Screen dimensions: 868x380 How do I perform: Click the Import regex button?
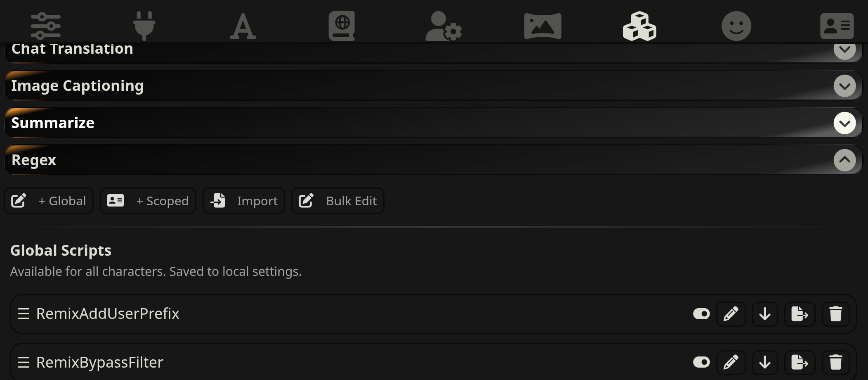(244, 201)
